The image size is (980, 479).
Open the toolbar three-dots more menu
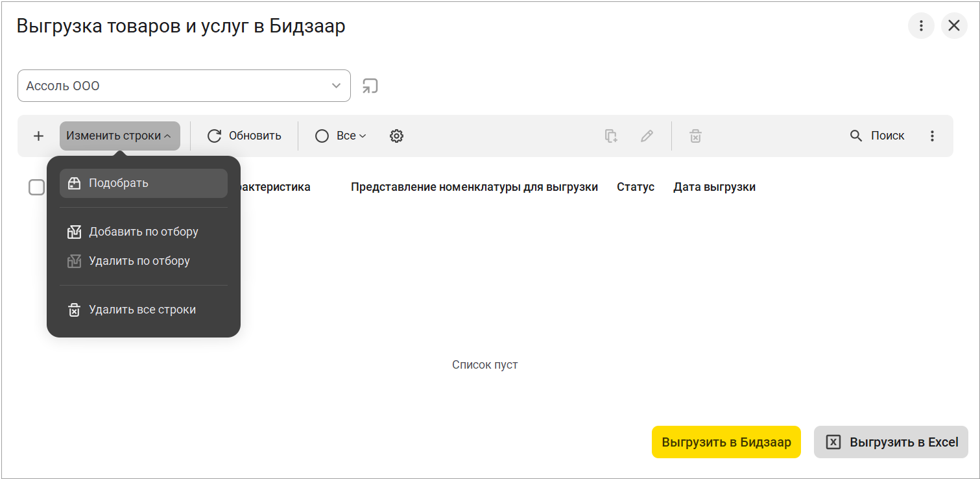[x=932, y=136]
